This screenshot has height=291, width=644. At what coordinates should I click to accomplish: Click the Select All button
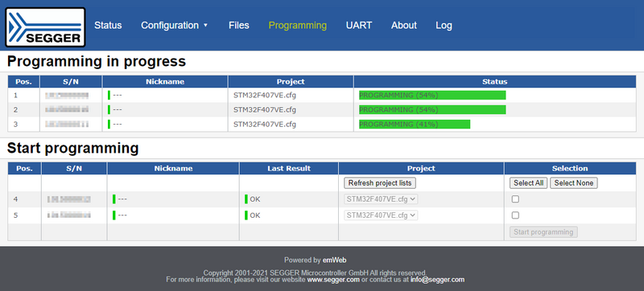[529, 183]
